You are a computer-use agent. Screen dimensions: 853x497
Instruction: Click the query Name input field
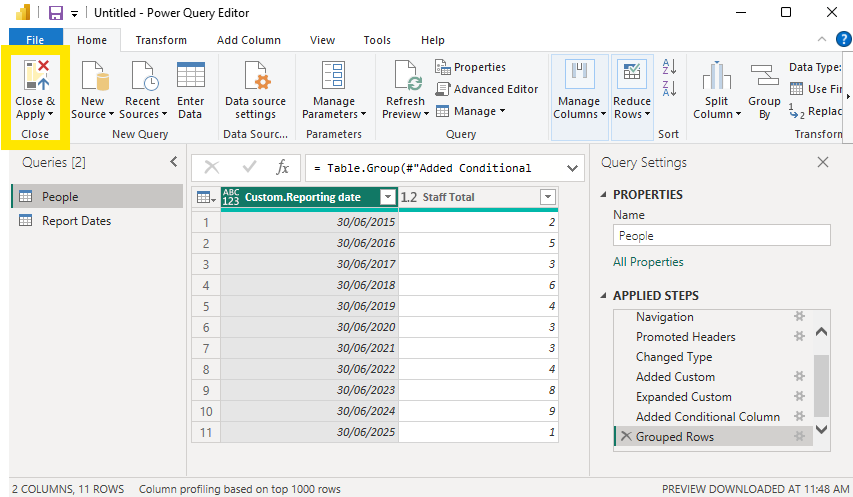[721, 235]
